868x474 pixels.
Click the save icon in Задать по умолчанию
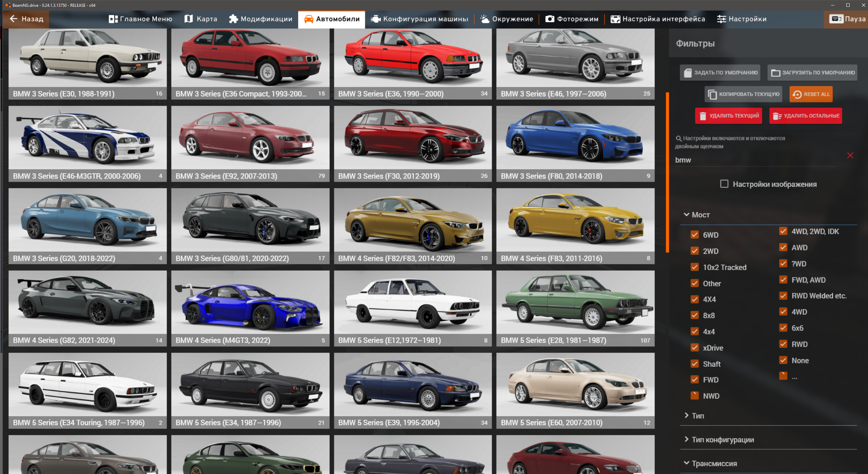687,73
